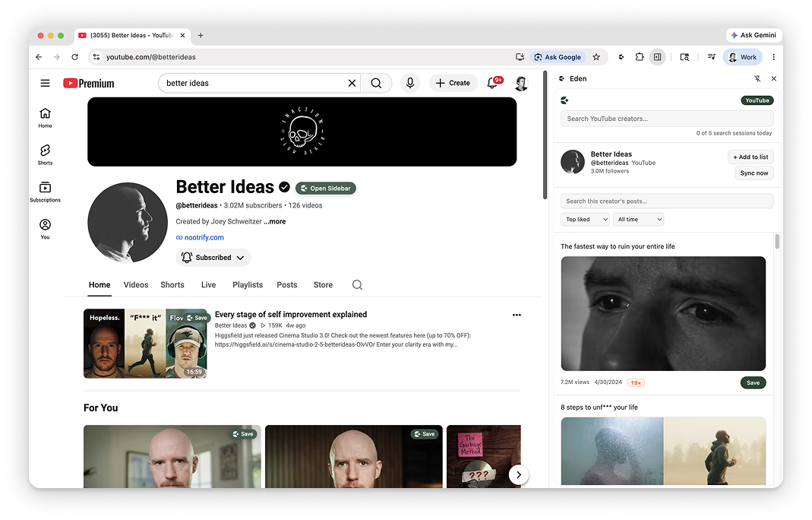
Task: Clear the search box with X icon
Action: tap(352, 83)
